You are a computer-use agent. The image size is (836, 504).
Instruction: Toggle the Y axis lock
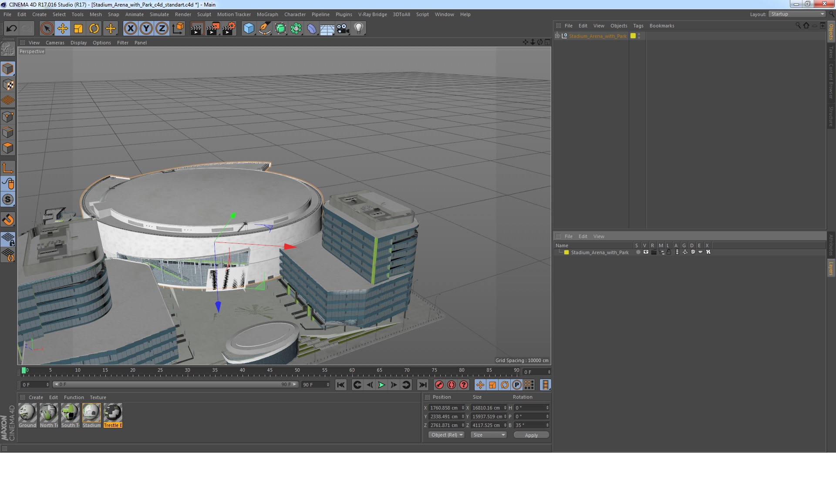tap(146, 29)
